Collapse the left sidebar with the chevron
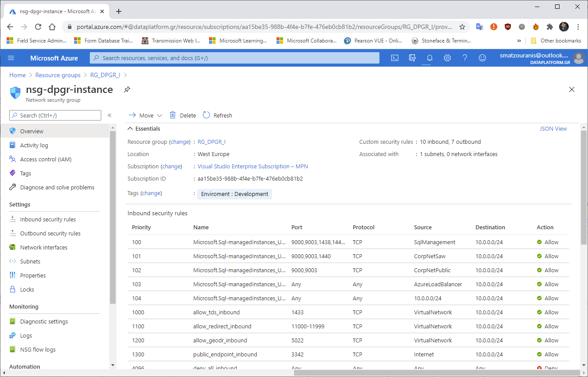 (110, 115)
